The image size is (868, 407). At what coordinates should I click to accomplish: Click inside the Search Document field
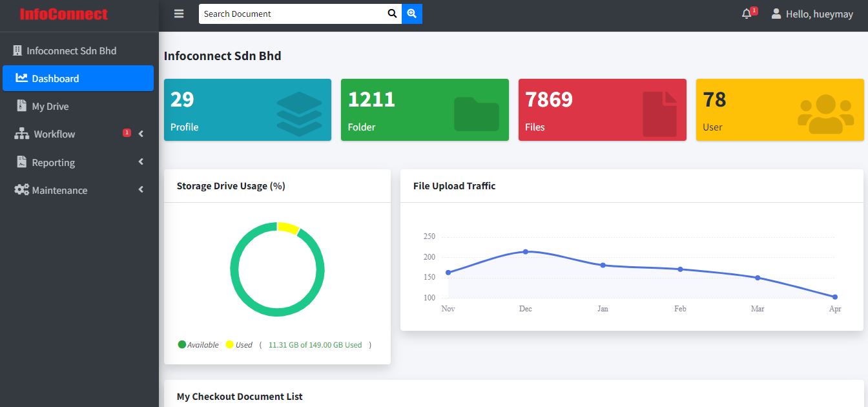point(291,13)
